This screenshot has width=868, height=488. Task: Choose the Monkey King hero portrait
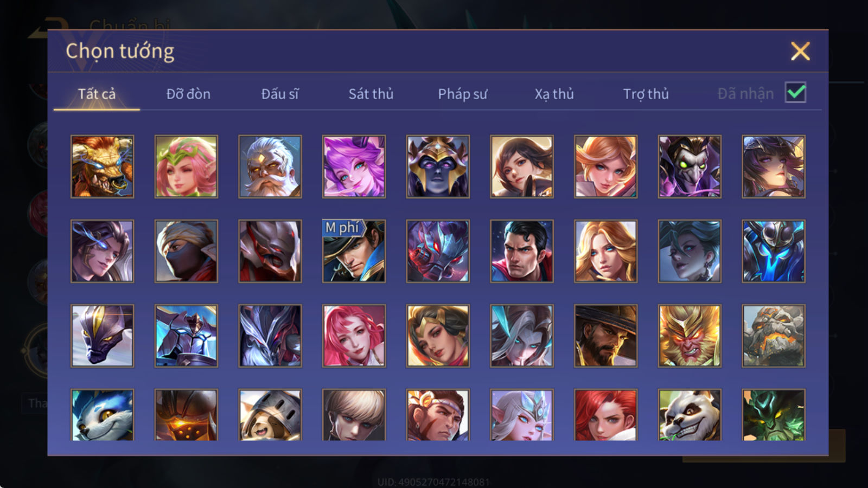(x=689, y=336)
